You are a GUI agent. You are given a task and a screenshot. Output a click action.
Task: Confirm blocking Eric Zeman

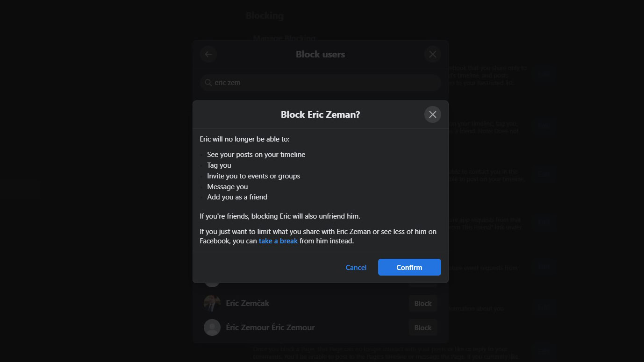click(409, 267)
